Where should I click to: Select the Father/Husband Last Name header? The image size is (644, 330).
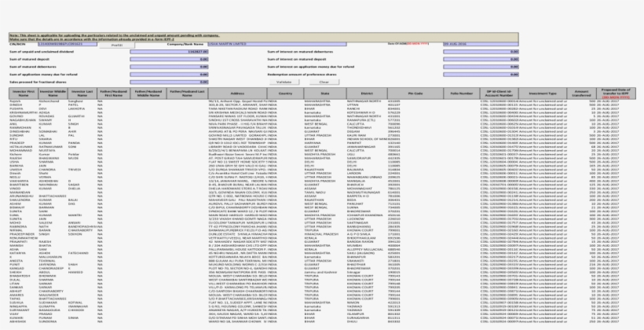pyautogui.click(x=187, y=93)
